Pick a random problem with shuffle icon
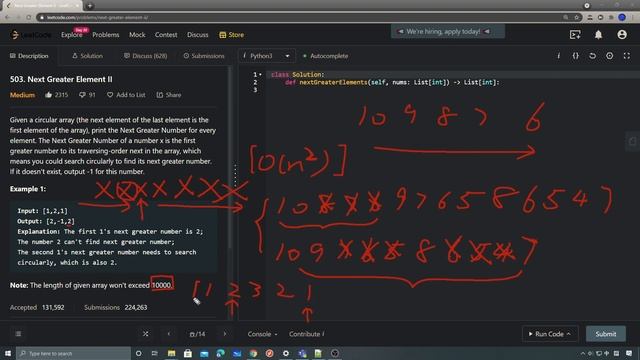The width and height of the screenshot is (640, 360). coord(146,334)
